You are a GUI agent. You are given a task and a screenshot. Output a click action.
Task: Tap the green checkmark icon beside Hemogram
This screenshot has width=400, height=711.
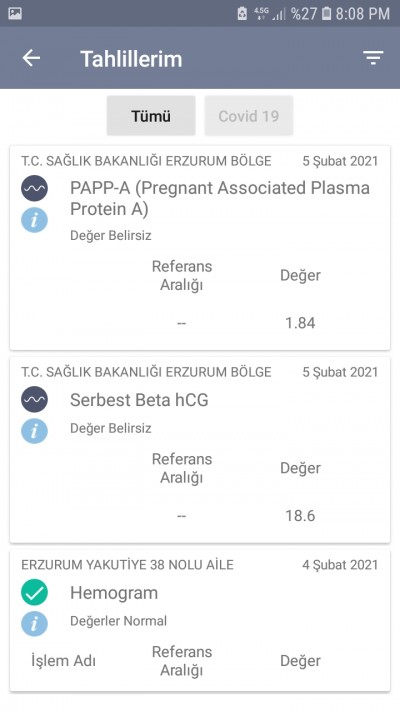[x=34, y=592]
